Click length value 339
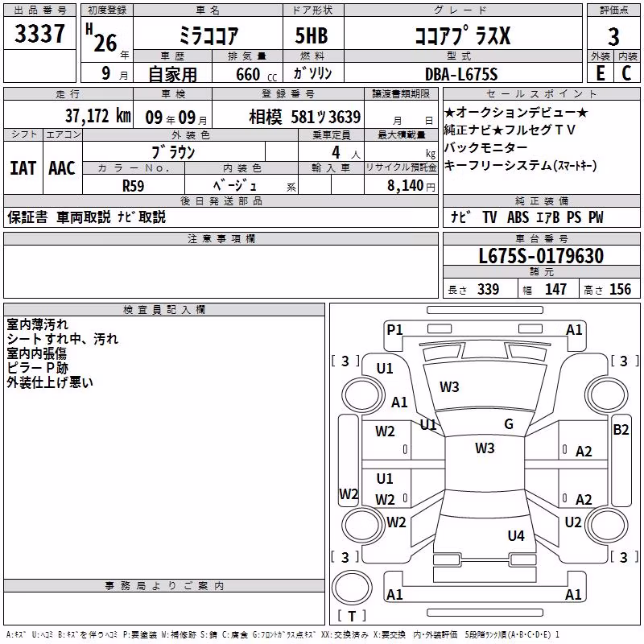Image resolution: width=644 pixels, height=644 pixels. [488, 290]
